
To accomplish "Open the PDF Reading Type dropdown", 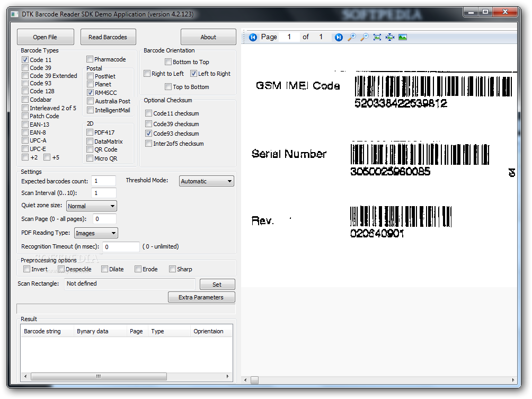I will 115,233.
